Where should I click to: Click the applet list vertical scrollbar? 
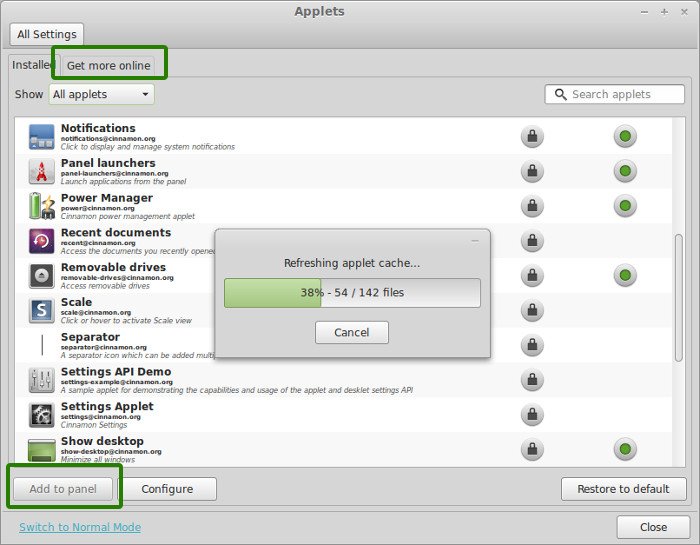pos(679,297)
